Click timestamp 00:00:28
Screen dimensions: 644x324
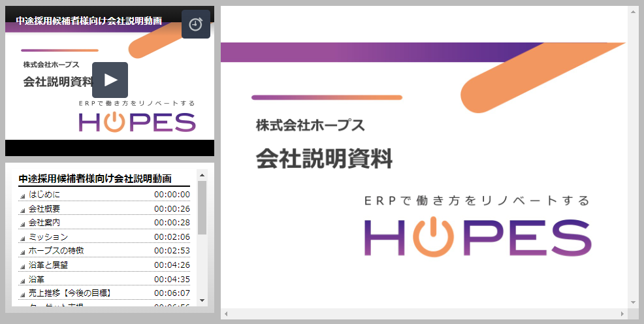coord(172,223)
